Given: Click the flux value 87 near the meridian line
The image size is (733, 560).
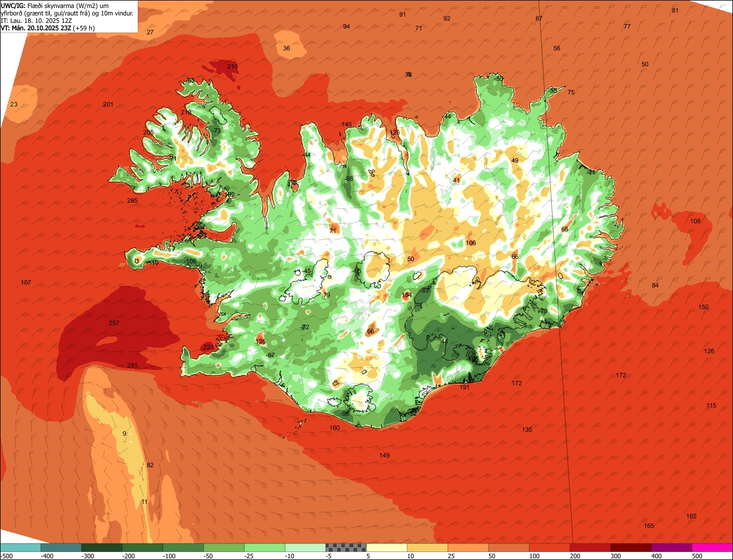Looking at the screenshot, I should pyautogui.click(x=539, y=18).
